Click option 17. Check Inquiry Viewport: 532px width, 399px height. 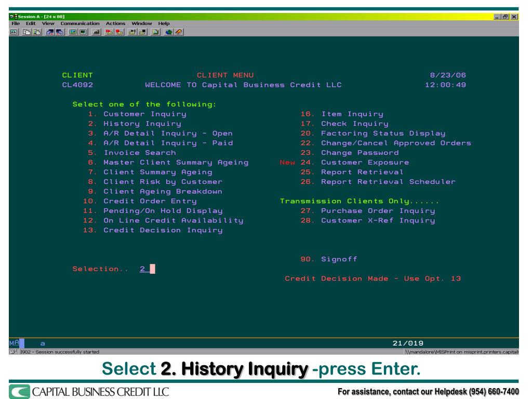click(344, 124)
